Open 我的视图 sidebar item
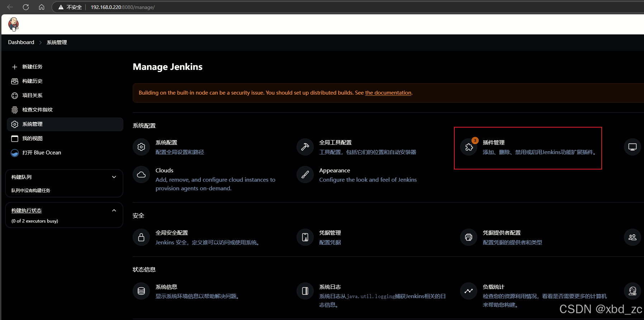The width and height of the screenshot is (644, 320). pyautogui.click(x=32, y=139)
